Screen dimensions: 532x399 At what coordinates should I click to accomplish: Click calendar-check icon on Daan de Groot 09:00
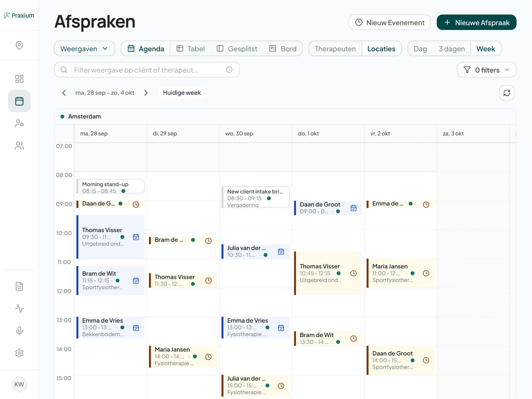point(354,208)
